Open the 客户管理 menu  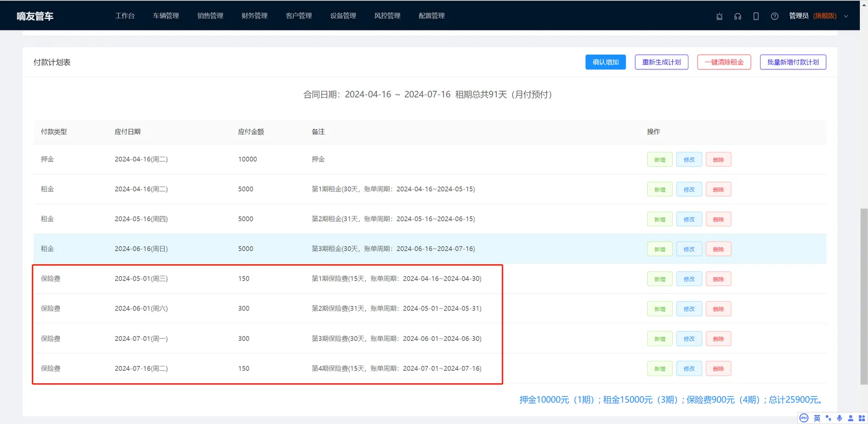(299, 16)
